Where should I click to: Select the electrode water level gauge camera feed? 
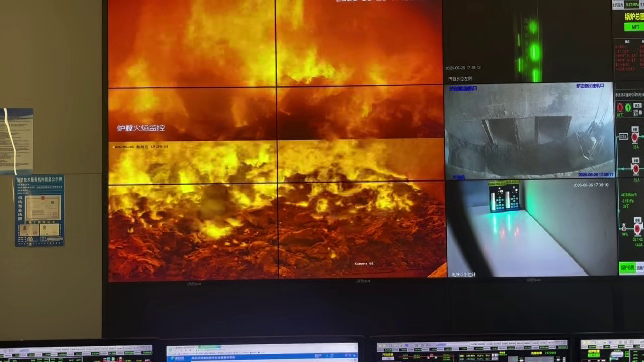(x=531, y=229)
